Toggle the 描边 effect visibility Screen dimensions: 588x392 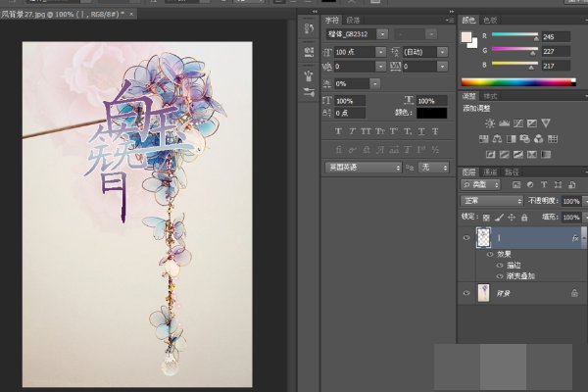(499, 265)
